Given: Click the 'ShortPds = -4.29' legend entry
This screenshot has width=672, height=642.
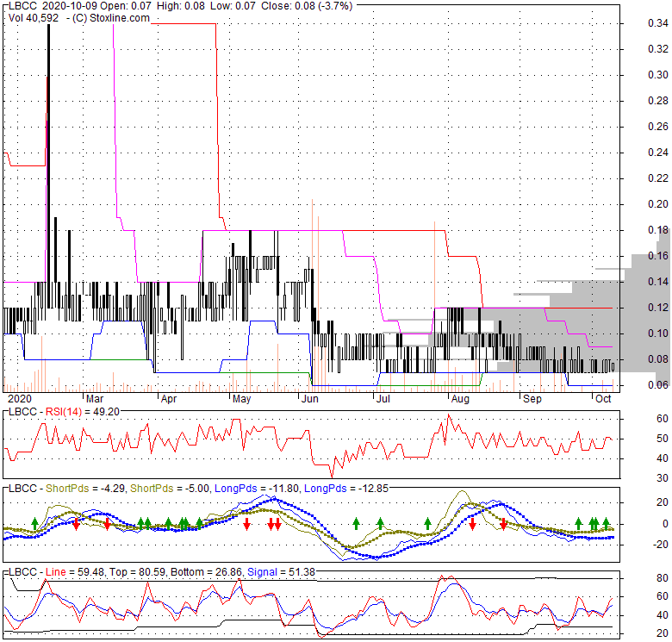Looking at the screenshot, I should (84, 489).
